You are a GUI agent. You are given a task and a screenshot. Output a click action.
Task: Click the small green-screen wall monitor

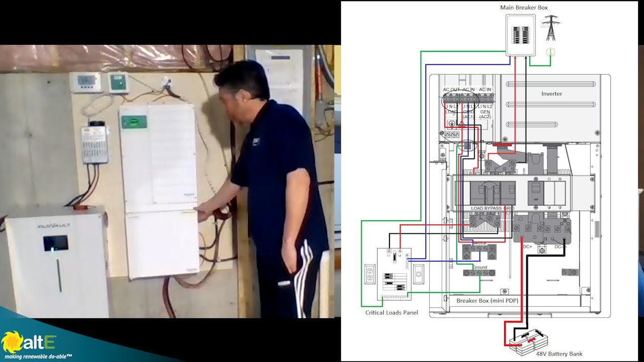pyautogui.click(x=119, y=83)
